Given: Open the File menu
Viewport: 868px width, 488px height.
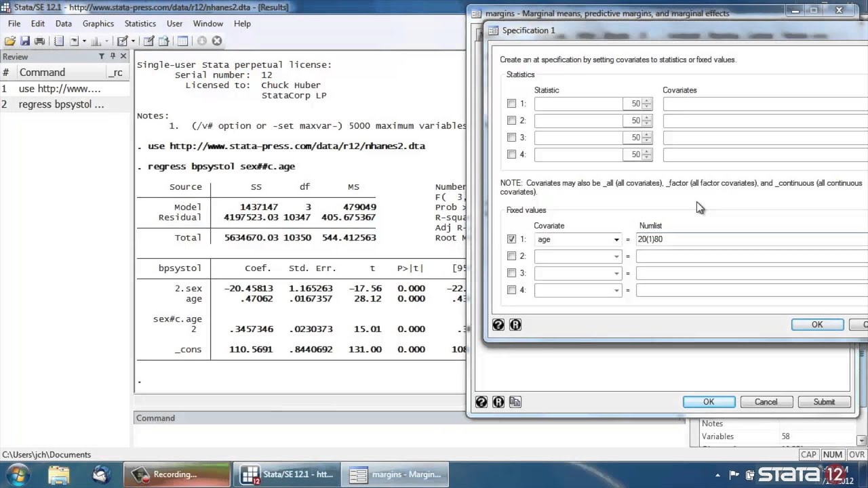Looking at the screenshot, I should (14, 23).
